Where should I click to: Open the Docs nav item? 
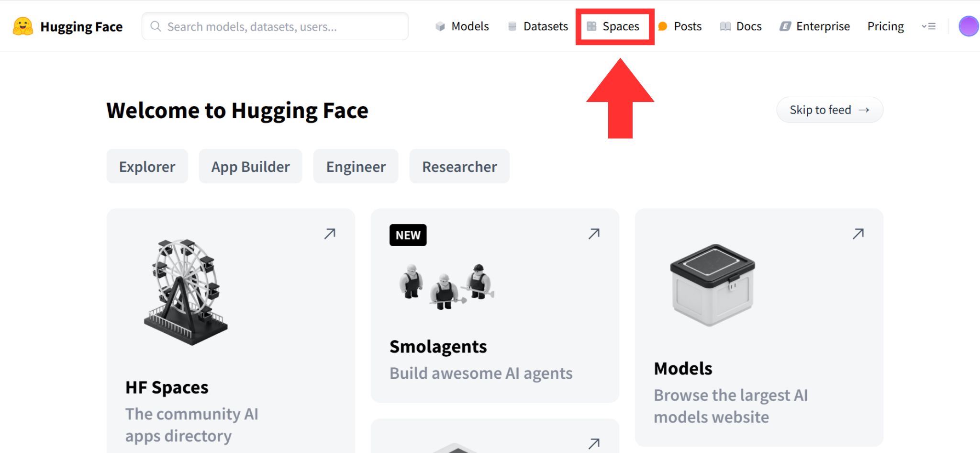click(741, 26)
